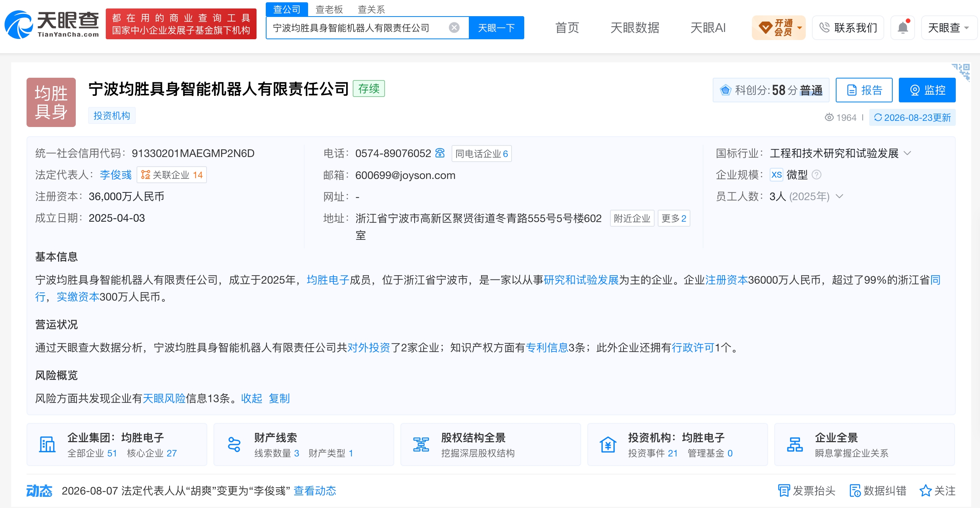Open the 注册资本 link in description
This screenshot has width=980, height=508.
[726, 280]
